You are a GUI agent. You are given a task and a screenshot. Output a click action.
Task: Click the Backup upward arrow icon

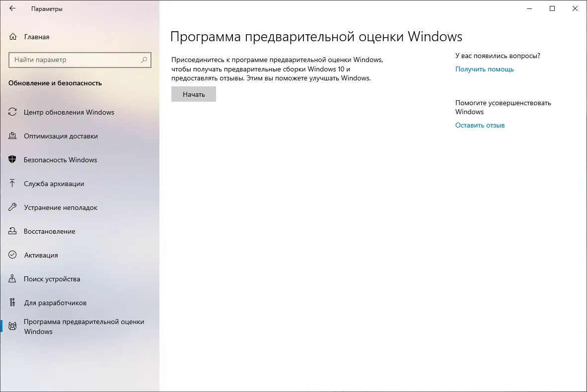coord(12,183)
